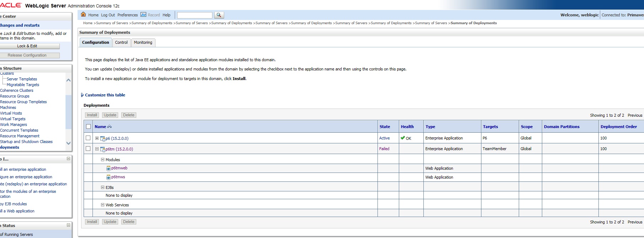Image resolution: width=644 pixels, height=238 pixels.
Task: Click the p6tmws web module icon
Action: coord(109,177)
